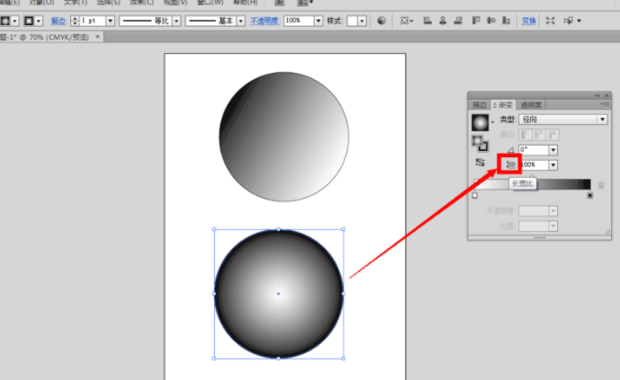
Task: Open the gradient angle dropdown
Action: [x=553, y=150]
